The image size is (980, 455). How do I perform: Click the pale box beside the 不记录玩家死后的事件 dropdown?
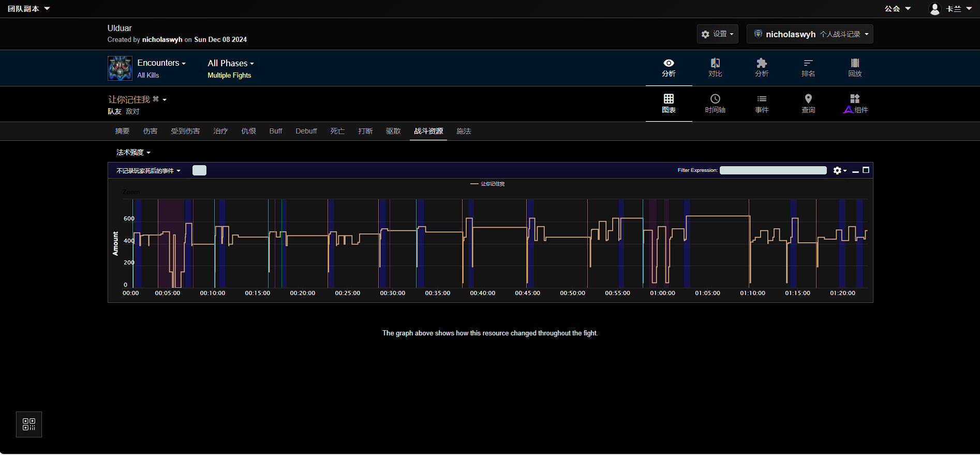(x=199, y=171)
